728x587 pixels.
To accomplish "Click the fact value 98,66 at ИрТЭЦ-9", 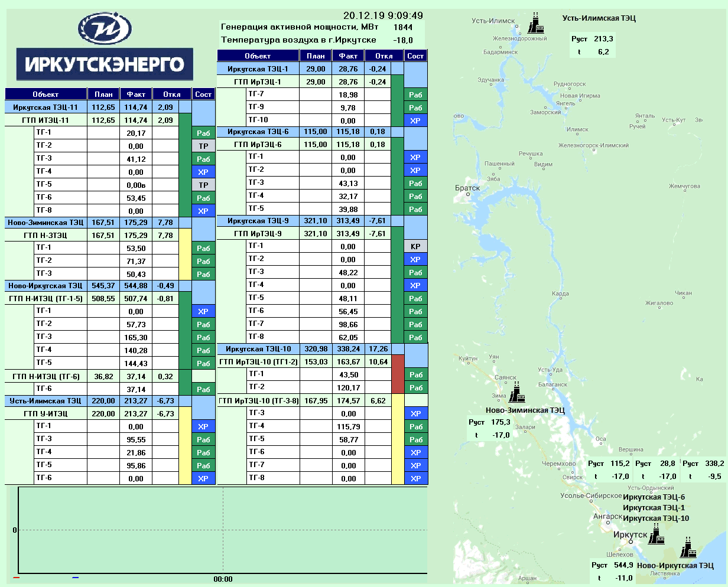I will [348, 325].
